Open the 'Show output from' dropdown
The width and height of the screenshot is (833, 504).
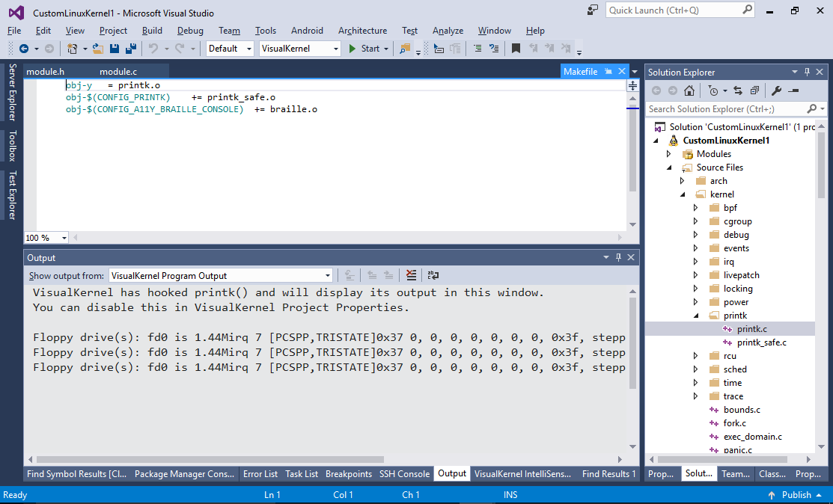[327, 275]
